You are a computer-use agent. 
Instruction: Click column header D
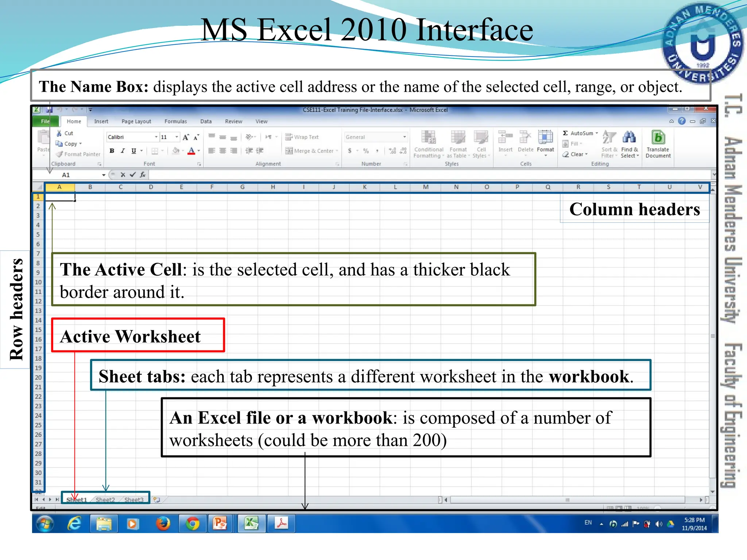click(151, 187)
